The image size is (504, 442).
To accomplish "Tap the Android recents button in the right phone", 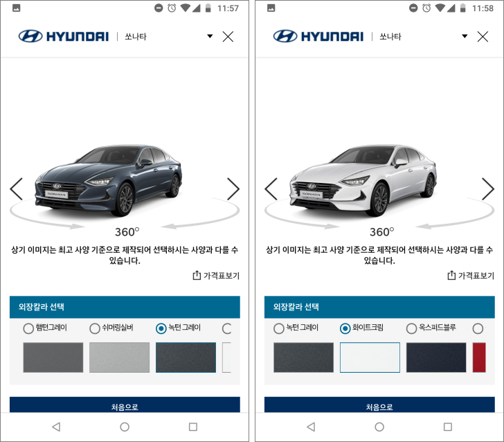I will pos(447,427).
